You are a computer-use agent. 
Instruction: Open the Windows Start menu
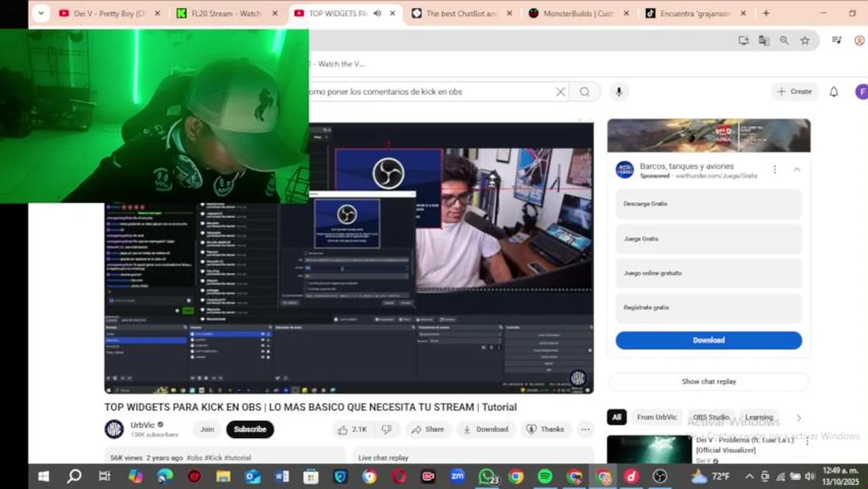44,477
